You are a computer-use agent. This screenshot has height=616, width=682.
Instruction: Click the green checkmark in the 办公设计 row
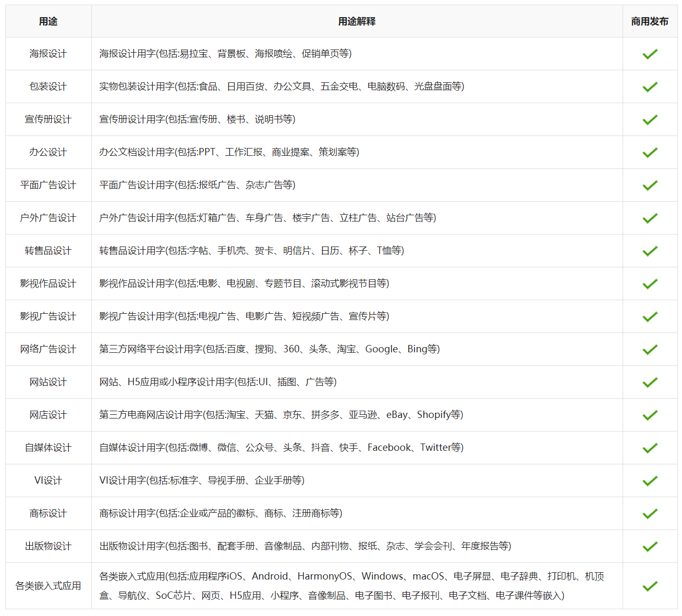click(650, 153)
